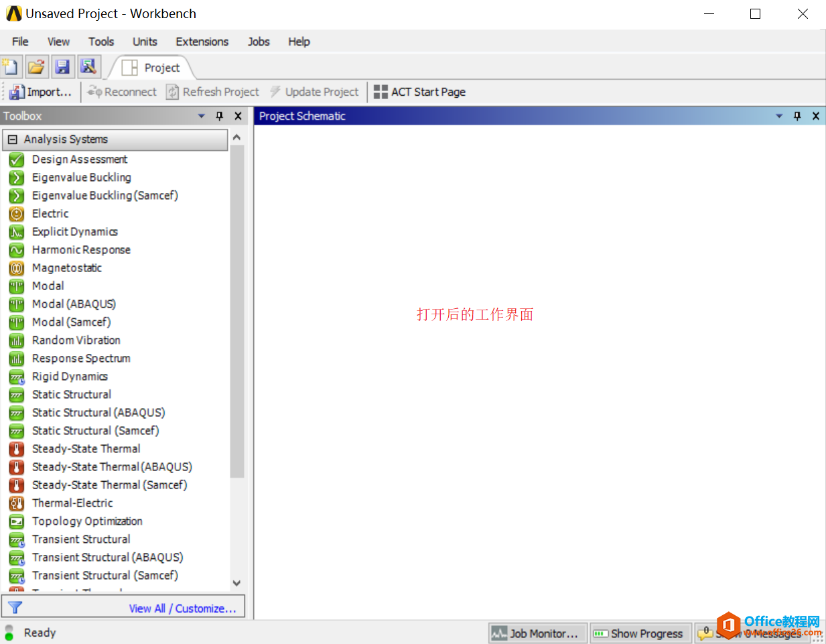This screenshot has width=826, height=644.
Task: Open the Extensions menu
Action: pyautogui.click(x=202, y=42)
